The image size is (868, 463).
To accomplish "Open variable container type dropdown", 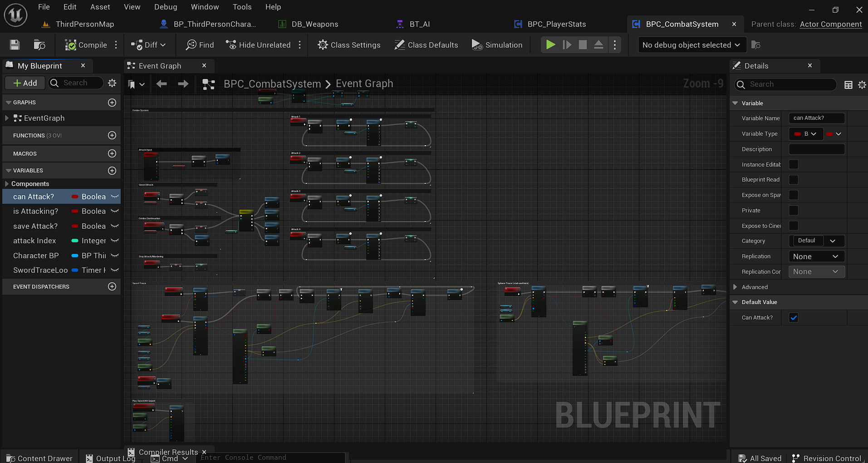I will pyautogui.click(x=834, y=134).
